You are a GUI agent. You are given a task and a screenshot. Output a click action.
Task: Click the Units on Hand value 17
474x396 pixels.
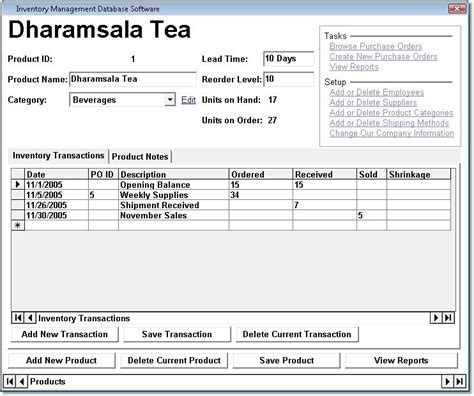(273, 100)
